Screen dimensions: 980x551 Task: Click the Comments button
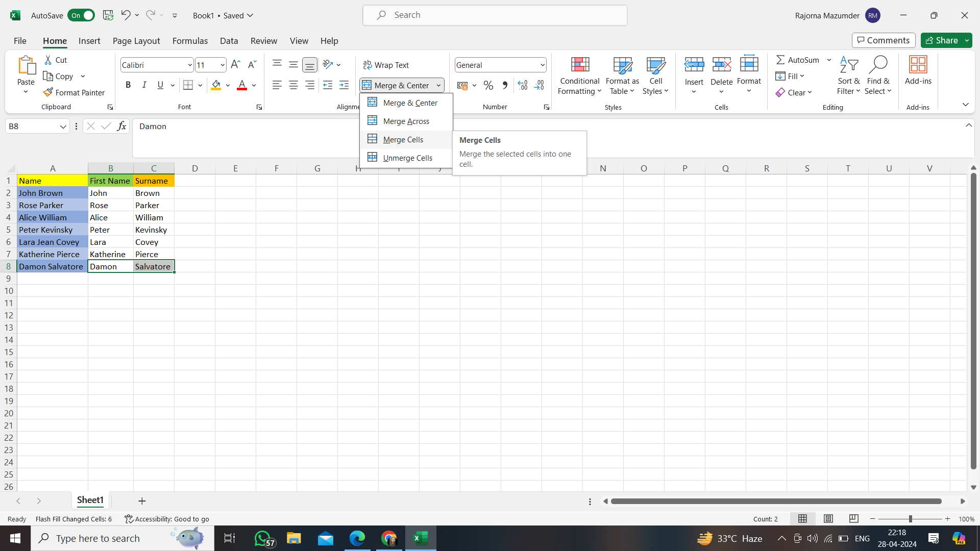coord(883,40)
